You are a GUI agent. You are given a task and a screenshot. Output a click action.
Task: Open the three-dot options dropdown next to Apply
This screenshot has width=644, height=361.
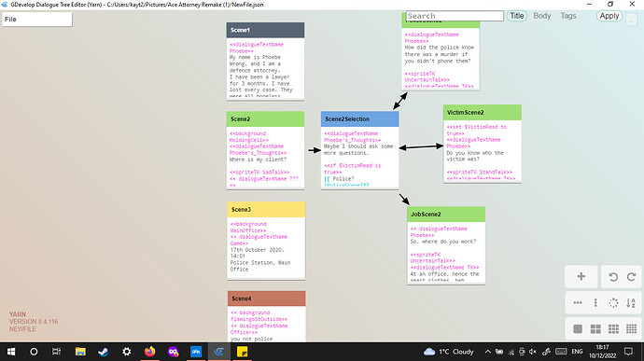tap(631, 20)
